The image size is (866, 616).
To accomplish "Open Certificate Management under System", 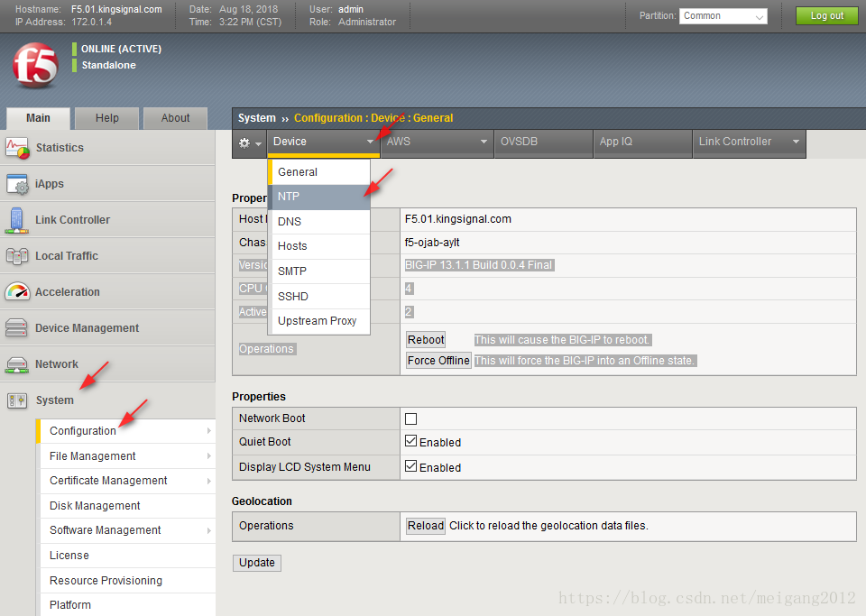I will 127,481.
